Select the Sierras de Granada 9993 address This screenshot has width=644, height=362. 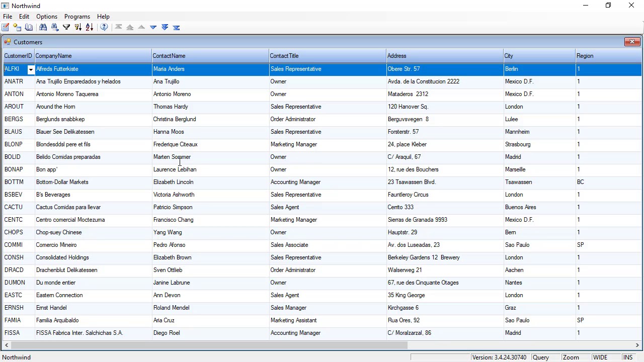(445, 220)
